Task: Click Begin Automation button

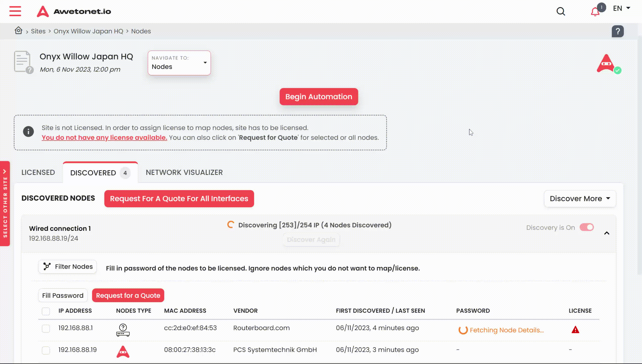Action: coord(318,97)
